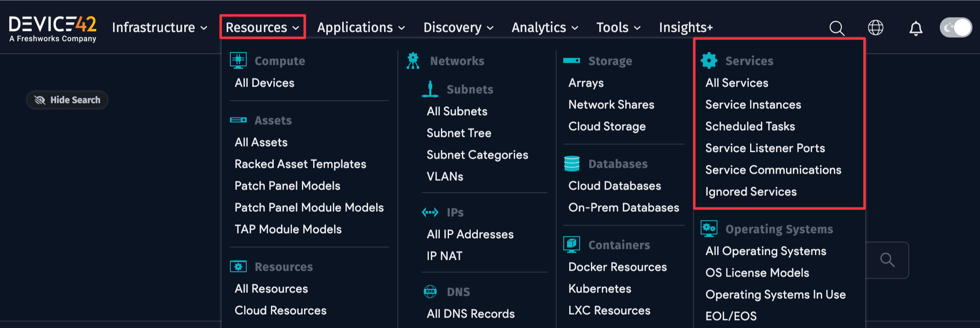This screenshot has width=980, height=328.
Task: Click the Networks category icon
Action: pos(413,61)
